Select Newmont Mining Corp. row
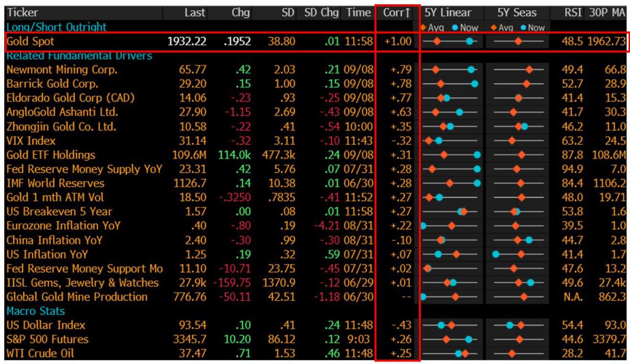 (x=62, y=69)
